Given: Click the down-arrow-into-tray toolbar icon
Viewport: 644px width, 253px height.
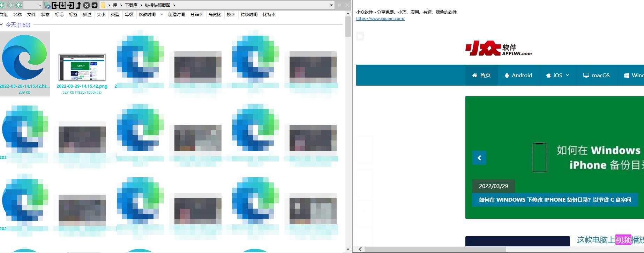Looking at the screenshot, I should [63, 5].
